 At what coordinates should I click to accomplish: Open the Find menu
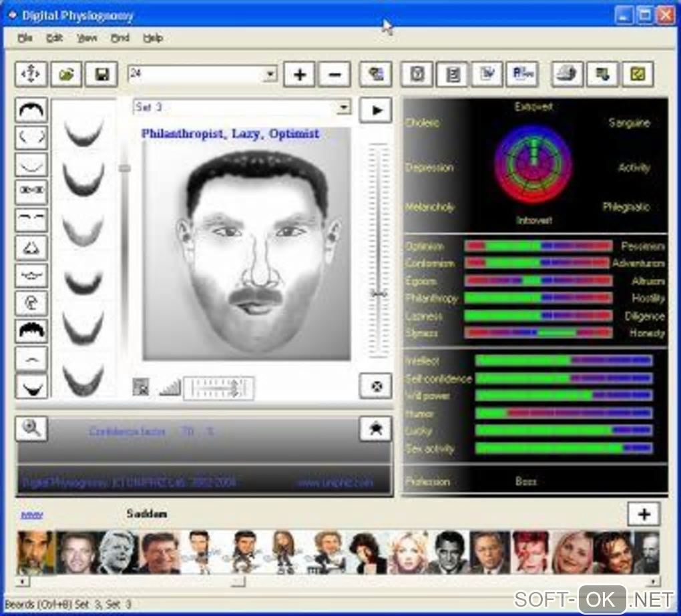point(120,38)
